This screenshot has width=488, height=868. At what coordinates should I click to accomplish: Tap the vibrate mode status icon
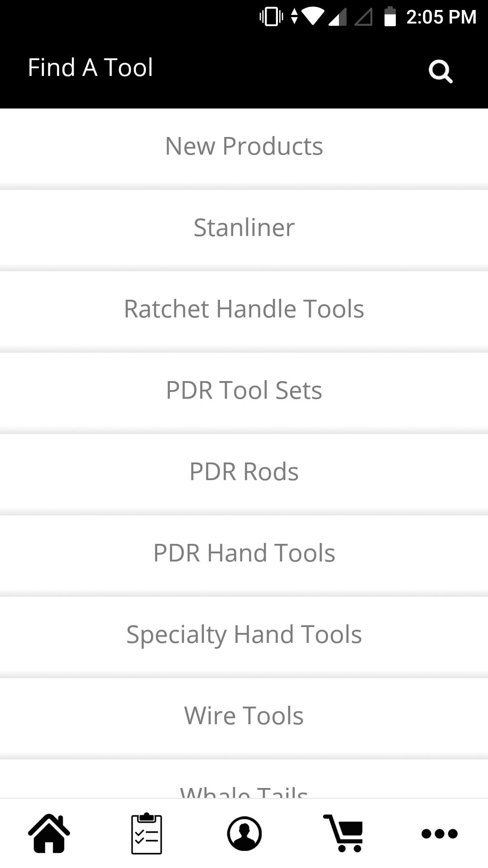click(271, 17)
